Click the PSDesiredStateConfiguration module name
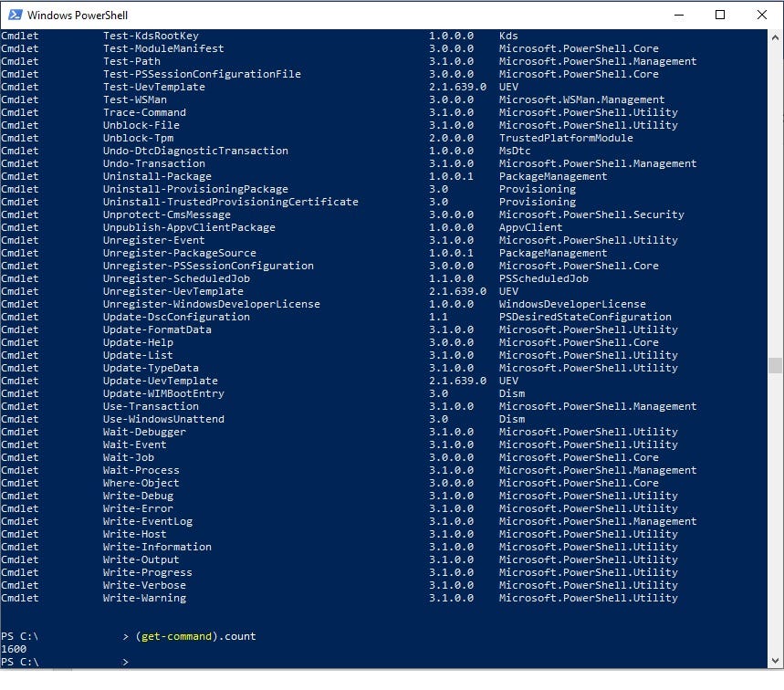Viewport: 784px width, 690px height. pyautogui.click(x=585, y=317)
